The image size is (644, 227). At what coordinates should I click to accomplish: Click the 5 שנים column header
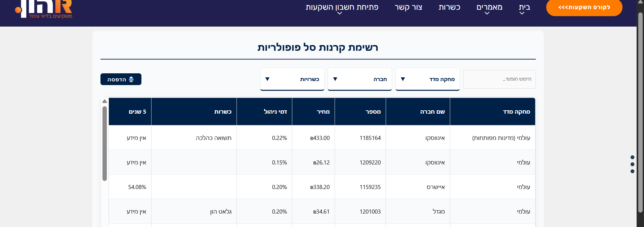coord(137,112)
